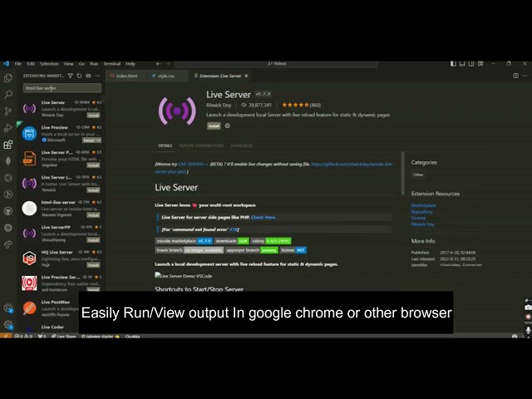Click Quokka in the status bar
The width and height of the screenshot is (532, 399).
click(132, 336)
